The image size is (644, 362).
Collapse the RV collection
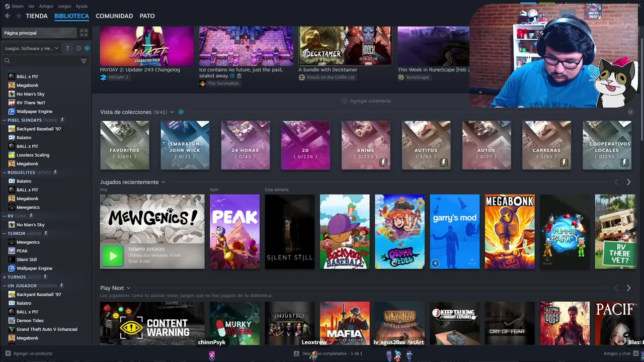(4, 216)
